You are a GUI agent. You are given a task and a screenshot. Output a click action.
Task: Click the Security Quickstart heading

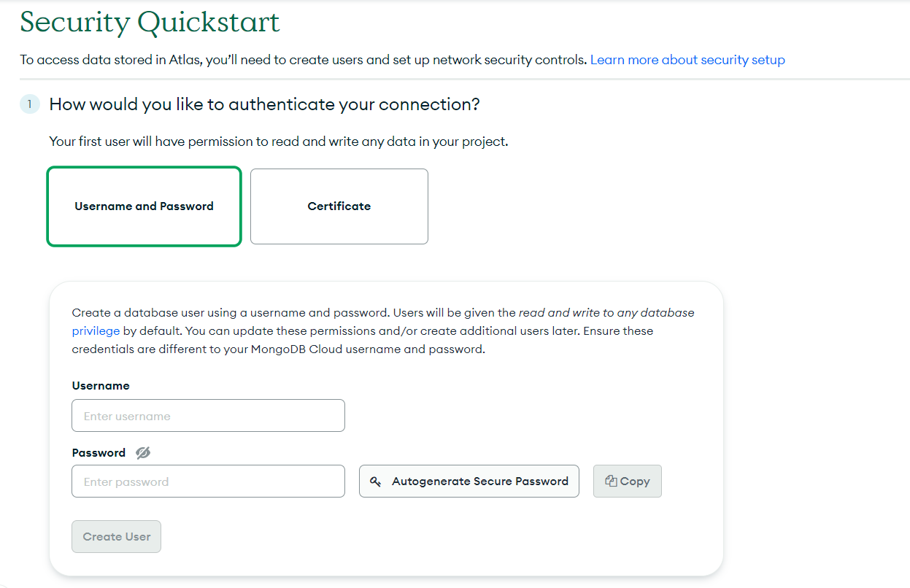coord(149,22)
